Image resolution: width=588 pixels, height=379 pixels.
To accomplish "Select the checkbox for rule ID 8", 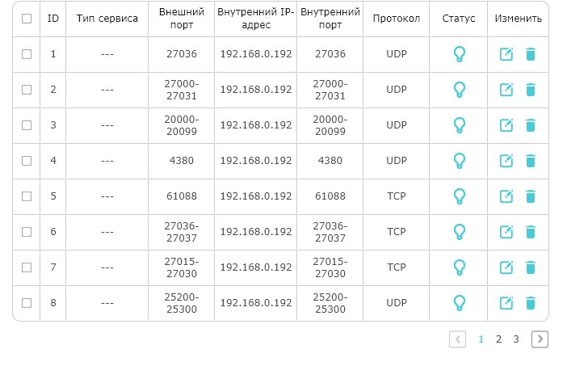I will [27, 303].
